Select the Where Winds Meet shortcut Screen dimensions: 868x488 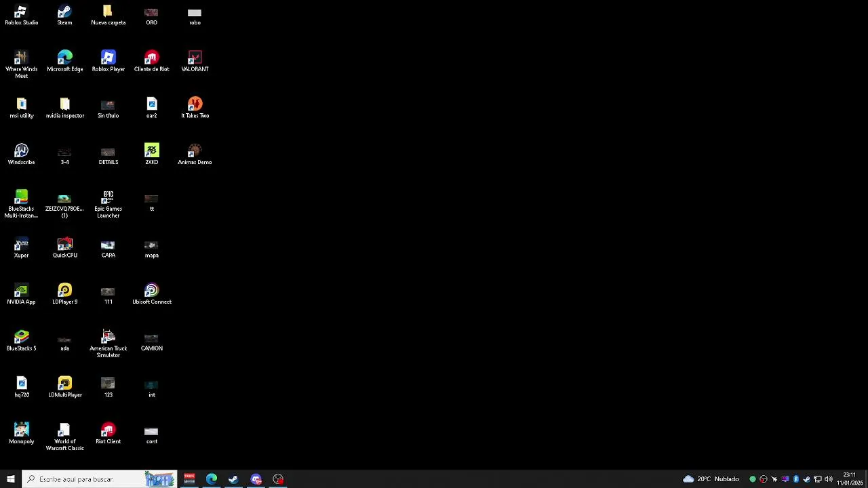[x=21, y=65]
